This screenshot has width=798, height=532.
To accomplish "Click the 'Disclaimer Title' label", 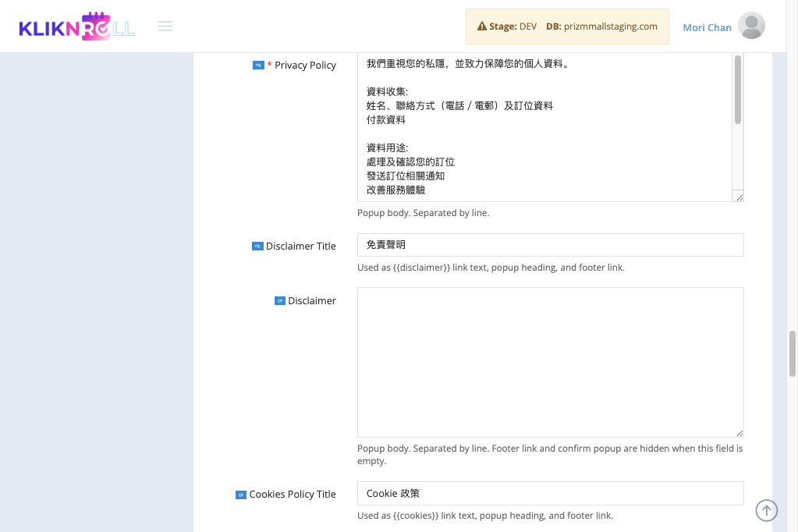I will [301, 246].
